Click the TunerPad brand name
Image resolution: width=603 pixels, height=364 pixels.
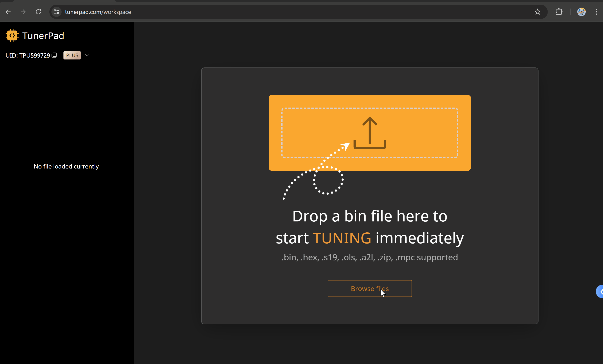[x=43, y=36]
